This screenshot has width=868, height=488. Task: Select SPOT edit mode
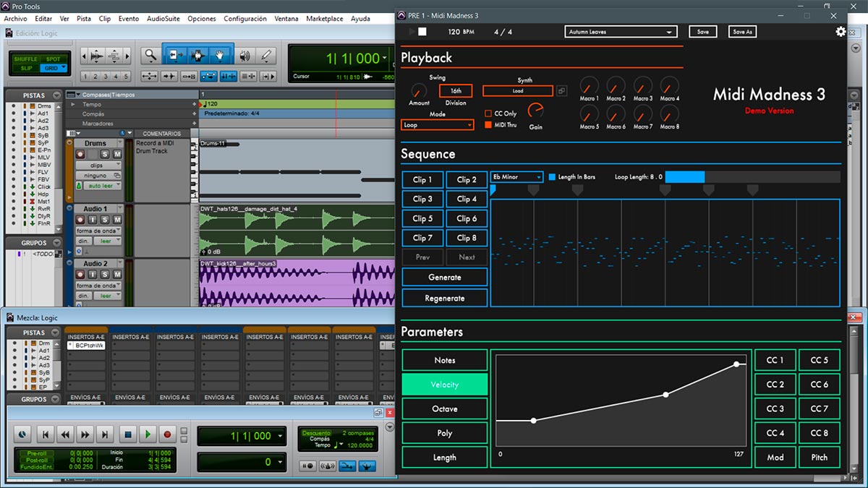coord(54,59)
